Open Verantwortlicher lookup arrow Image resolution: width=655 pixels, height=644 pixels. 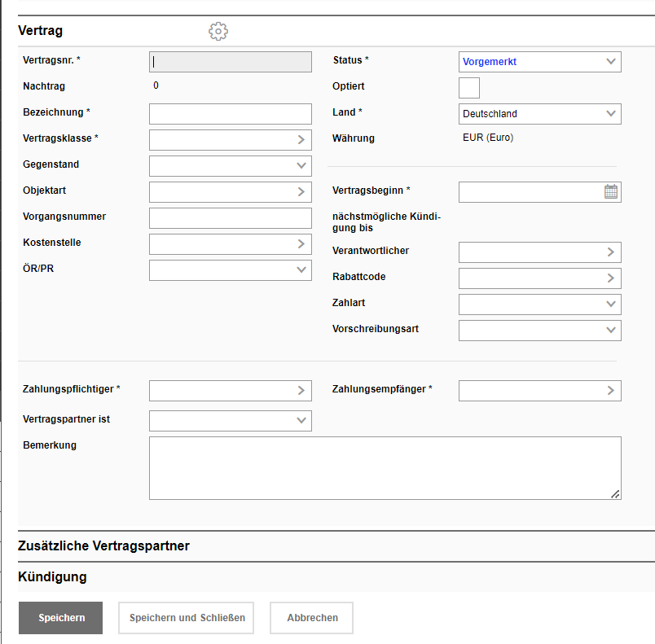610,252
